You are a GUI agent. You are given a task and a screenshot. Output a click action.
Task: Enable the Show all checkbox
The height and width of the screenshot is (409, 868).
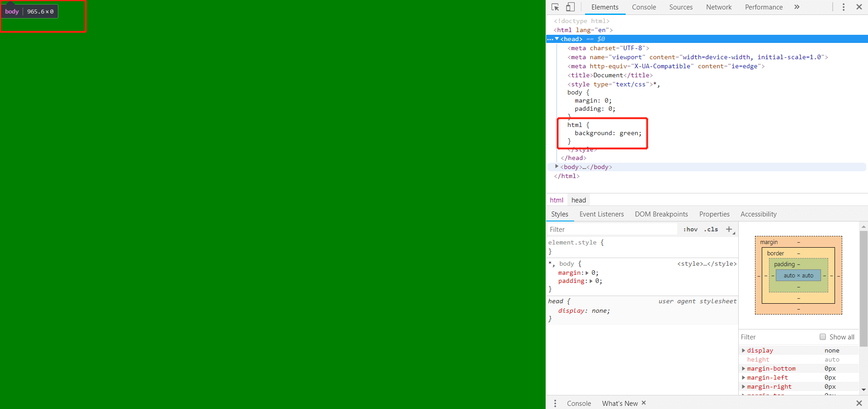click(823, 337)
